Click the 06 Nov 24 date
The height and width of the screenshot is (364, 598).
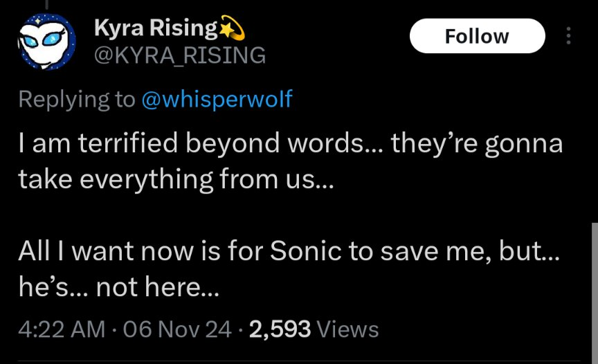coord(179,329)
